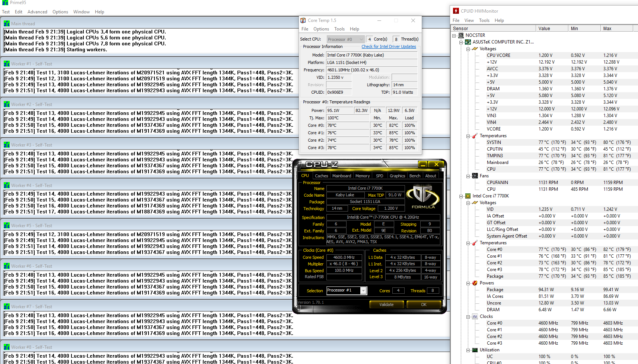
Task: Click the Specification field in CPU-Z
Action: pos(383,217)
